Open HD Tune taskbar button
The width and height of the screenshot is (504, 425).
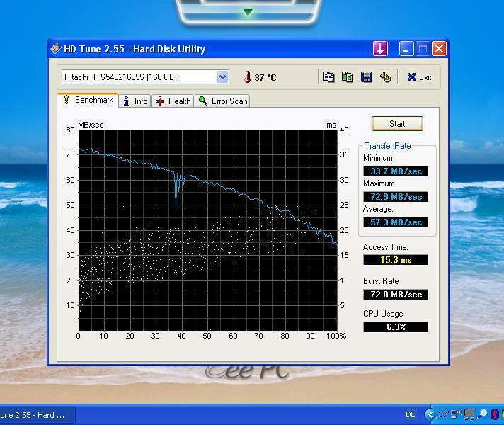(x=37, y=415)
